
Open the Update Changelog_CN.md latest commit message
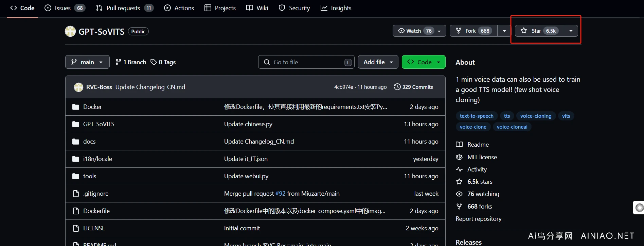point(150,87)
